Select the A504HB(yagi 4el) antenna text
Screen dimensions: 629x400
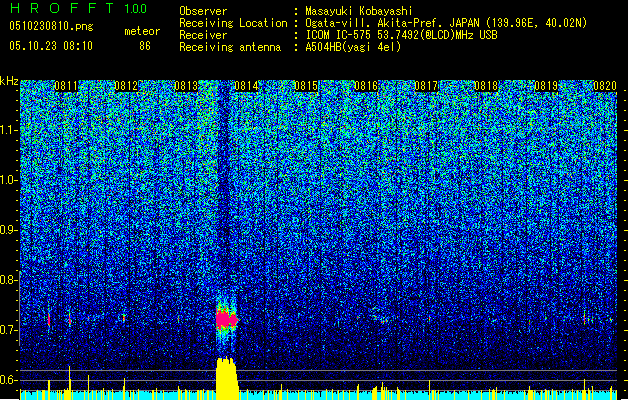(x=353, y=47)
